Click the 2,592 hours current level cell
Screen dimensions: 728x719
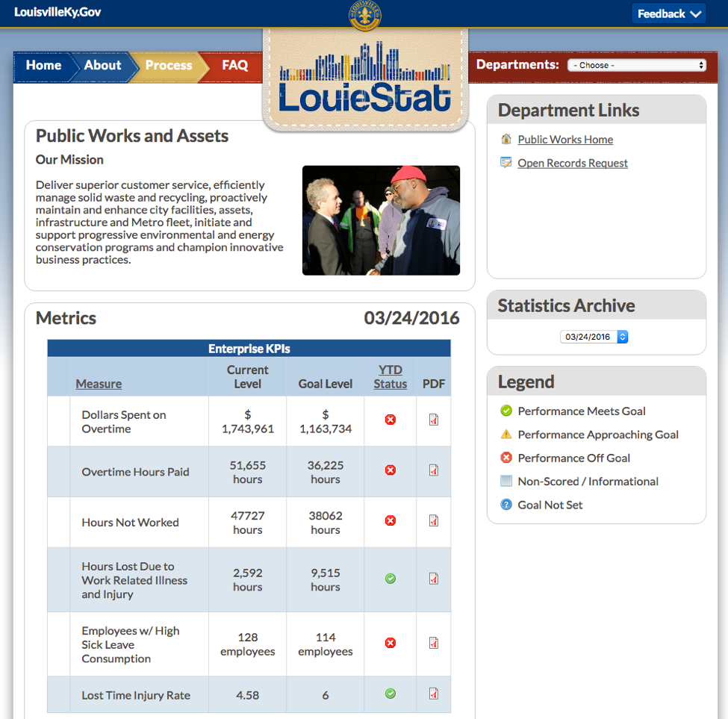click(x=247, y=579)
